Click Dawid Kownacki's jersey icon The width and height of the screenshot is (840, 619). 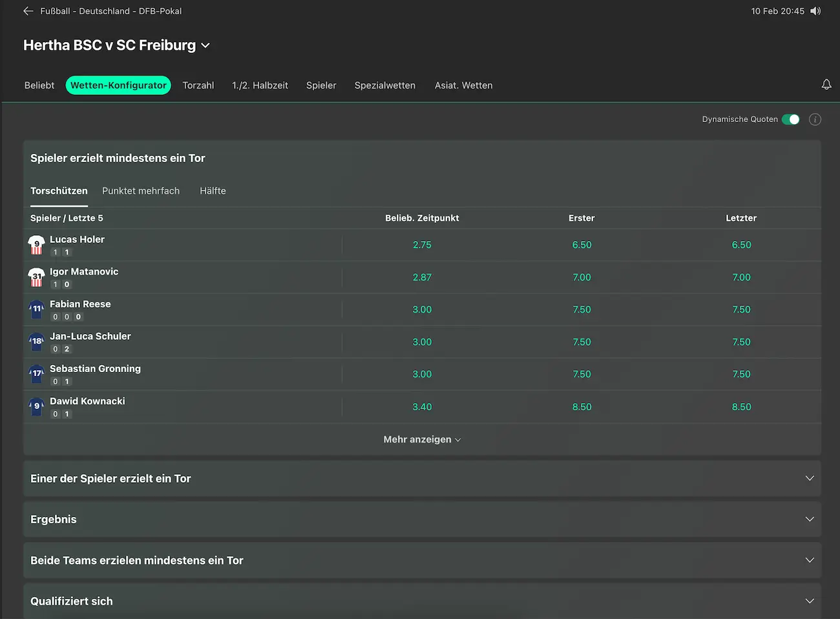pos(36,406)
